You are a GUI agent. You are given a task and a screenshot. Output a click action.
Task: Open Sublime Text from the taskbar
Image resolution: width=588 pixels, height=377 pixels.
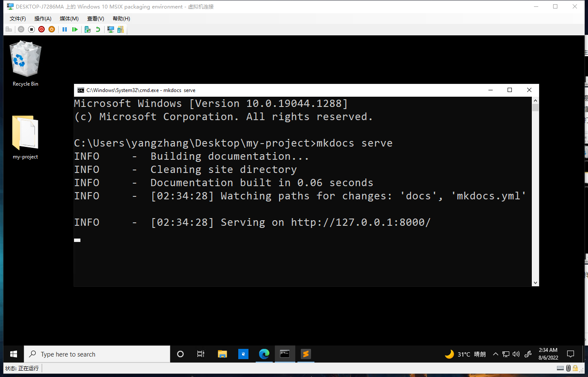click(x=305, y=354)
